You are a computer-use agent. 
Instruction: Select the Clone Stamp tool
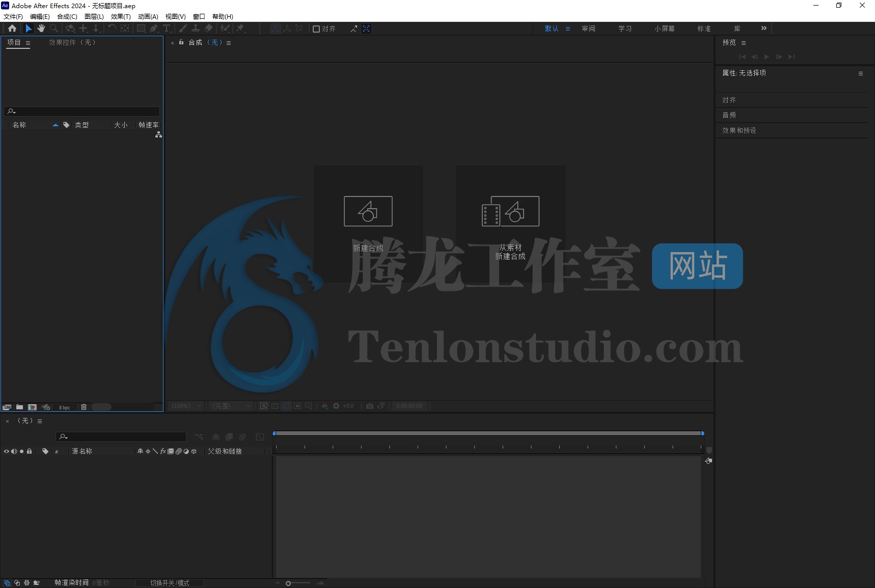(x=195, y=29)
